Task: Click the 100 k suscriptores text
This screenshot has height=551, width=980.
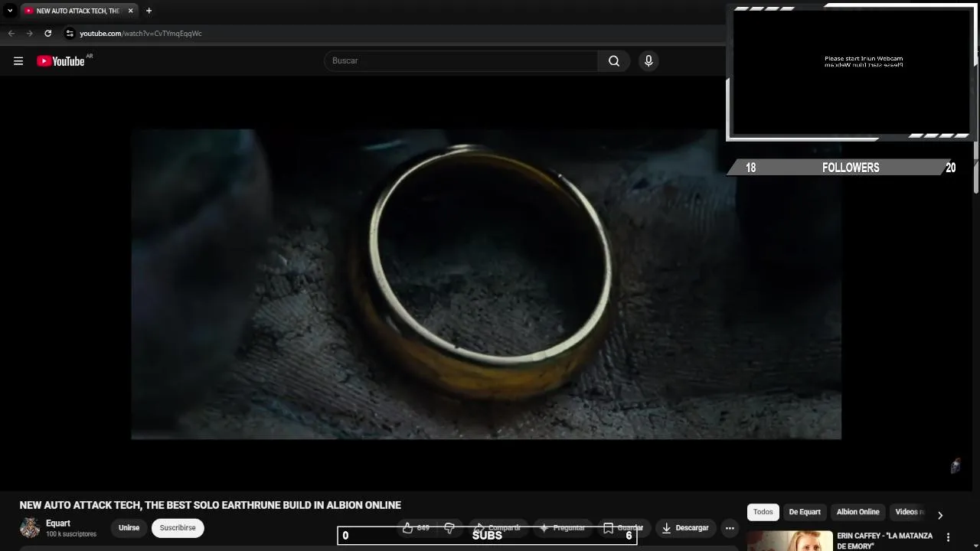Action: [71, 534]
